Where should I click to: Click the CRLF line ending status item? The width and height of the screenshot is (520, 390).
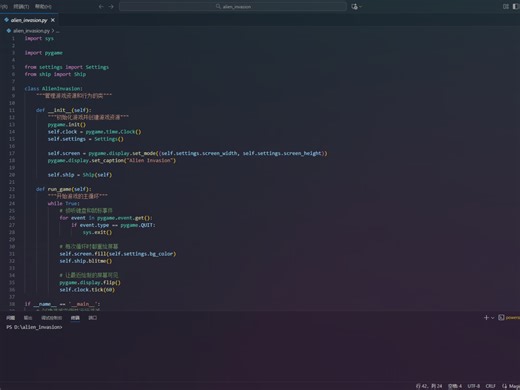coord(490,386)
